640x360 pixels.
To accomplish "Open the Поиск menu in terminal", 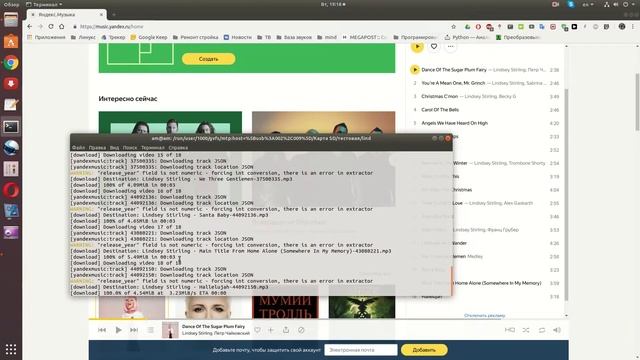I will 130,148.
